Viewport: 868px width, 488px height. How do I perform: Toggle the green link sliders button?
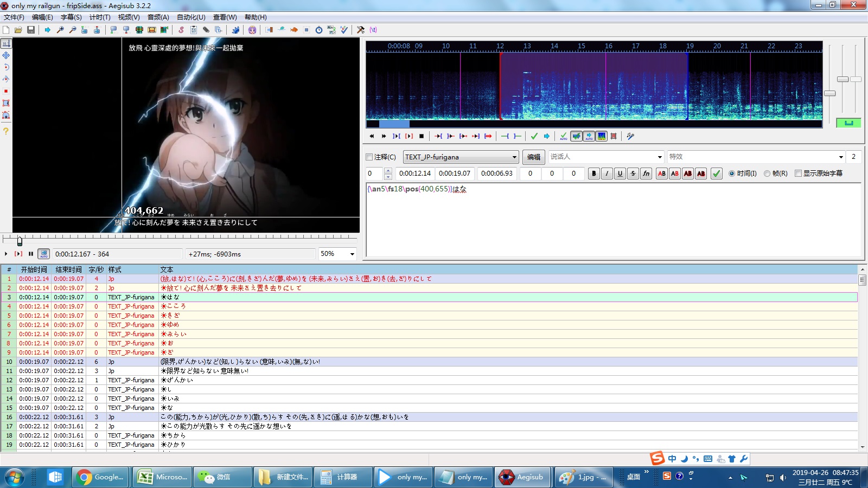click(848, 123)
